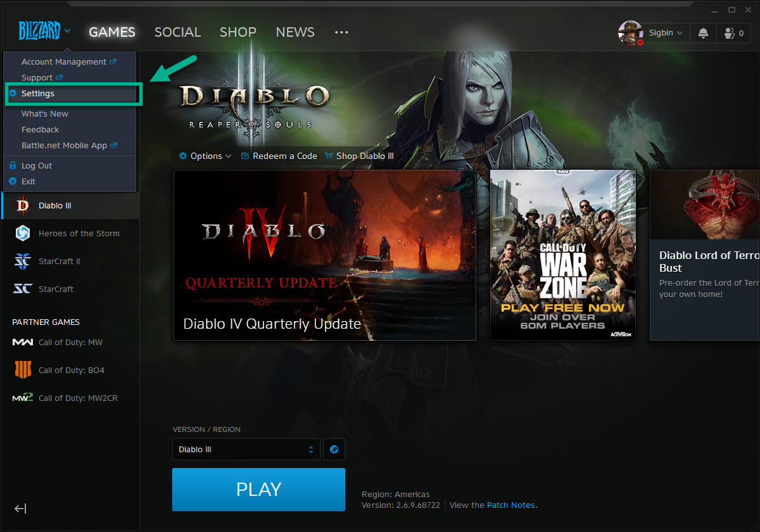View the Patch Notes link
The height and width of the screenshot is (532, 760).
pos(510,505)
